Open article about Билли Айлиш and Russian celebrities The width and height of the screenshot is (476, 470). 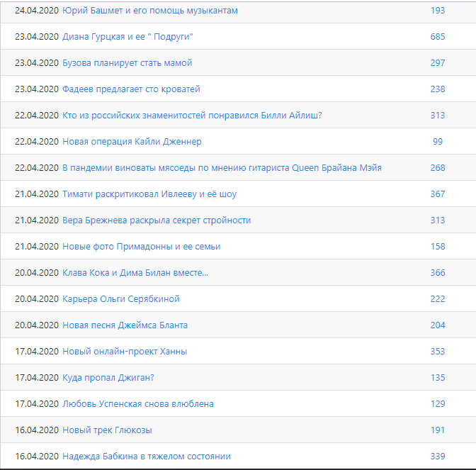click(192, 116)
